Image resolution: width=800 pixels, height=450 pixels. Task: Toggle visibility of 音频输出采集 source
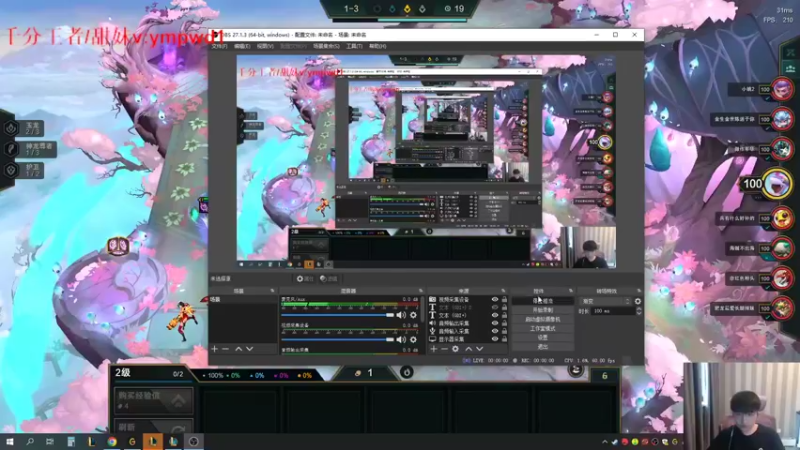[494, 323]
